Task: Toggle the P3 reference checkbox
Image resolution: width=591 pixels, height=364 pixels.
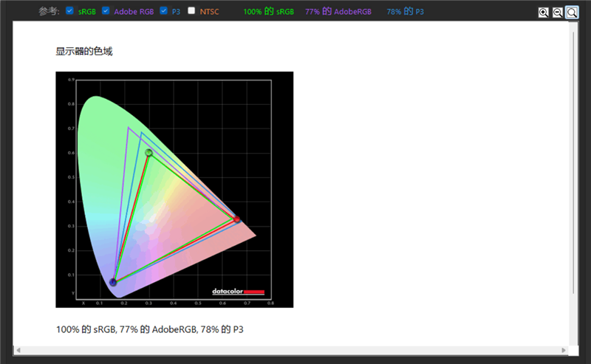Action: pyautogui.click(x=163, y=11)
